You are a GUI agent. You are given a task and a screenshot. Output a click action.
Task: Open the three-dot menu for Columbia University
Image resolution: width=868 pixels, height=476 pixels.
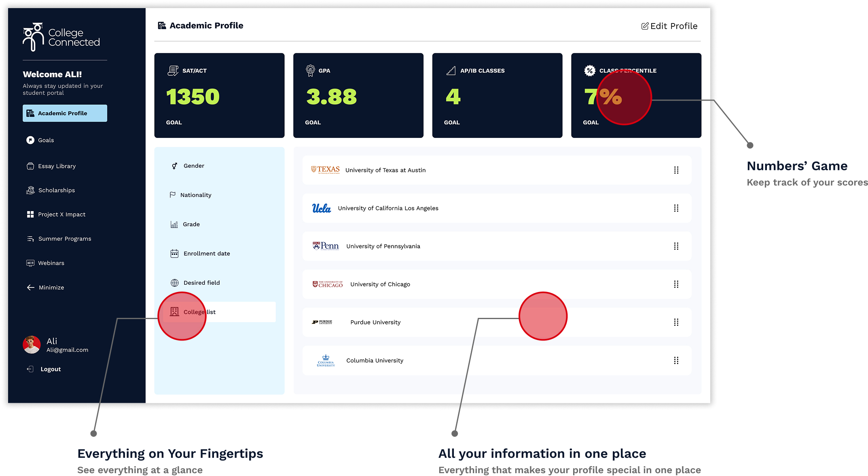tap(676, 360)
